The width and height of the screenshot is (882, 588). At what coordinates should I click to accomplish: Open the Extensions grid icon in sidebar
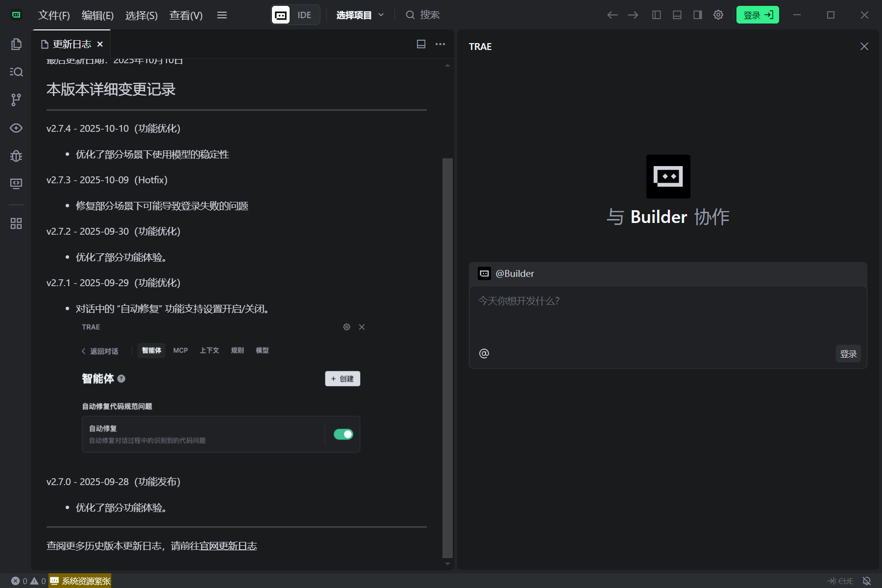click(16, 223)
